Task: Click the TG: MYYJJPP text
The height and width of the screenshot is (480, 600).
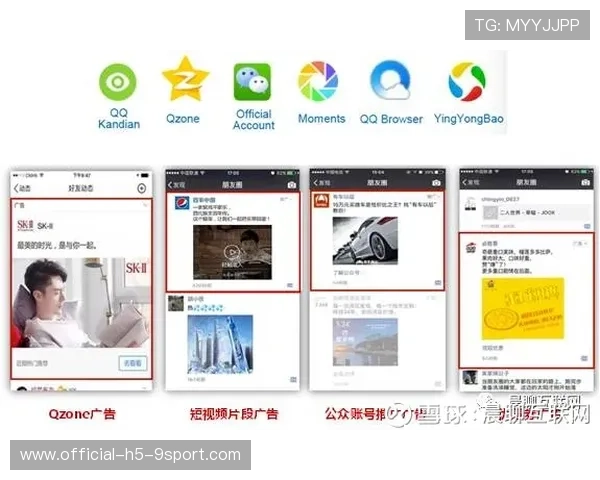Action: (x=527, y=25)
